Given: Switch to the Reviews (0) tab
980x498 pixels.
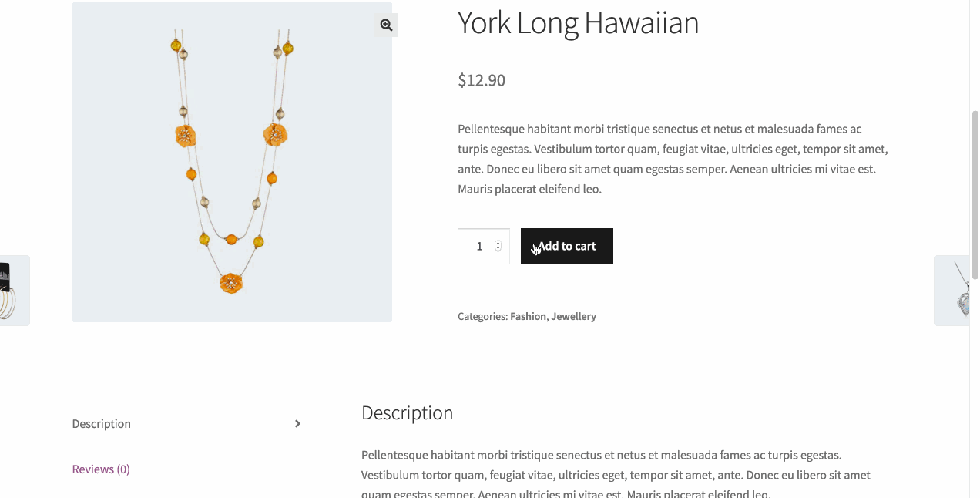Looking at the screenshot, I should [x=101, y=469].
